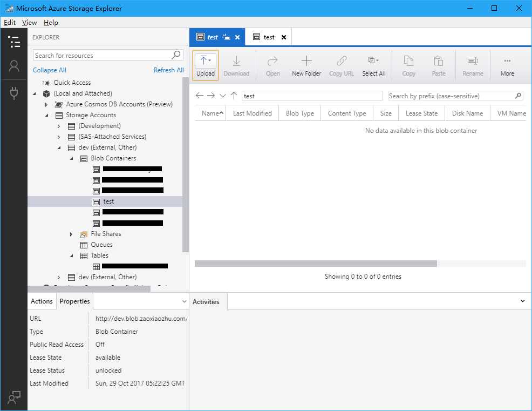Switch to the Actions tab
Screen dimensions: 532x411
point(42,301)
